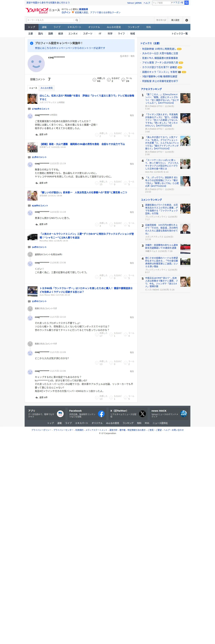
Task: Click the マイページ button
Action: [161, 20]
